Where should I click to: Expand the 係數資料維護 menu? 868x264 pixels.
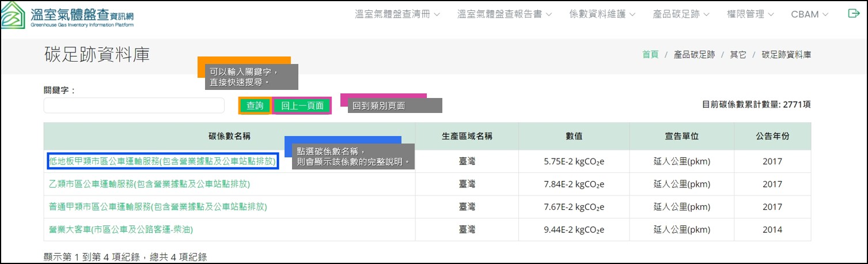(x=602, y=14)
